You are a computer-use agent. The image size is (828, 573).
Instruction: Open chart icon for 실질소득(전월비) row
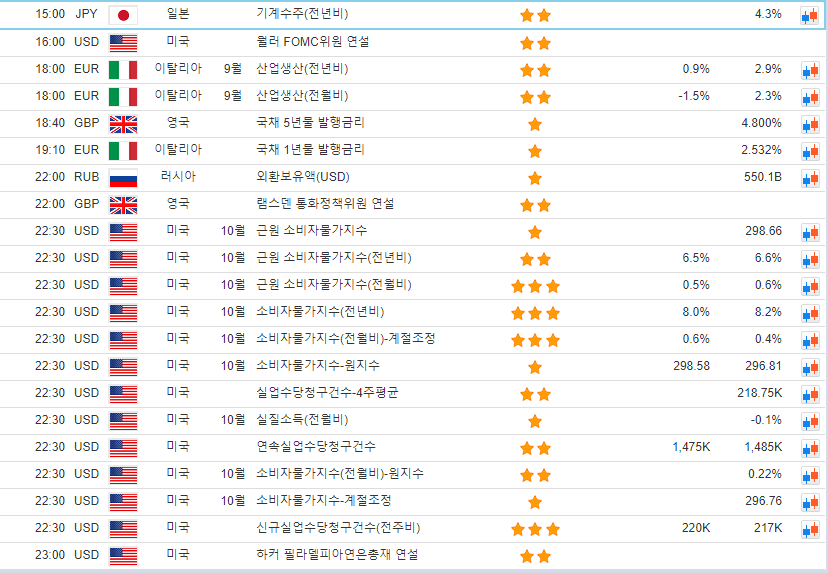coord(809,421)
